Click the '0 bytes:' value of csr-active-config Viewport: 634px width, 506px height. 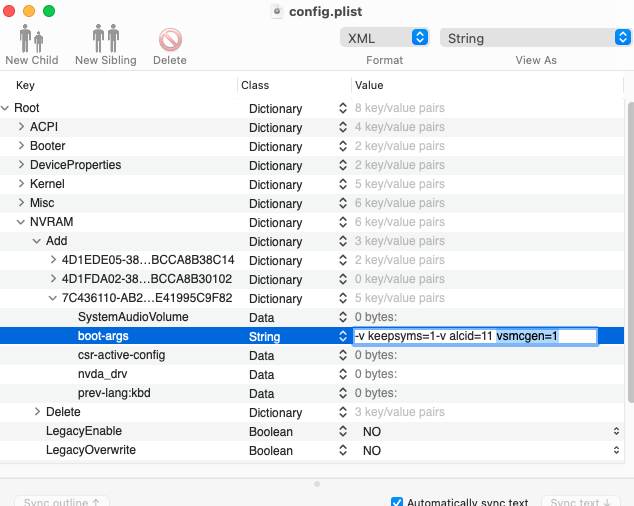coord(376,355)
